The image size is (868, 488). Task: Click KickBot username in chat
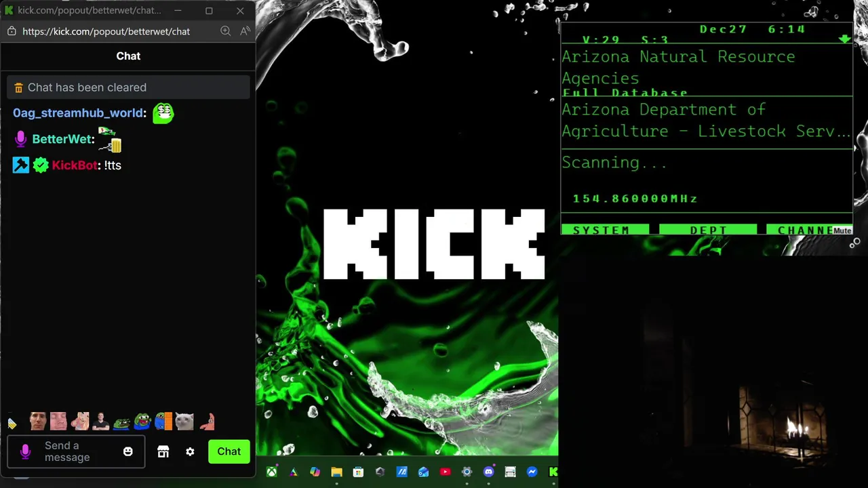pos(75,165)
